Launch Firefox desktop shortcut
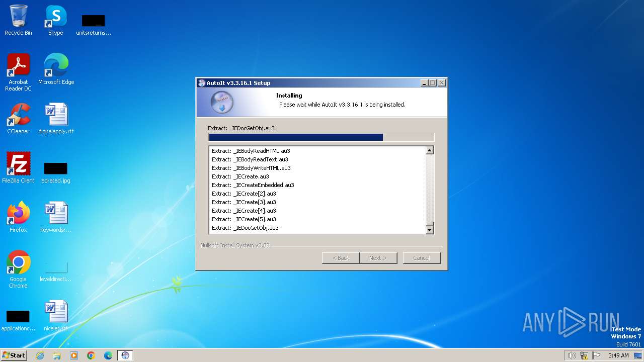 pyautogui.click(x=18, y=217)
